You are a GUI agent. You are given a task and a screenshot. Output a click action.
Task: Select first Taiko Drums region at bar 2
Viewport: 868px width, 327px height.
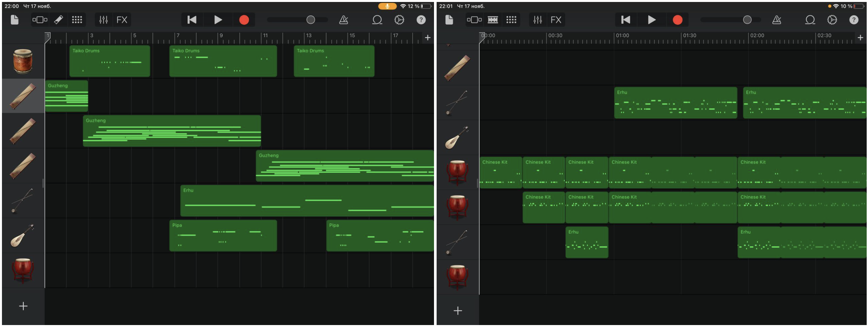[109, 61]
